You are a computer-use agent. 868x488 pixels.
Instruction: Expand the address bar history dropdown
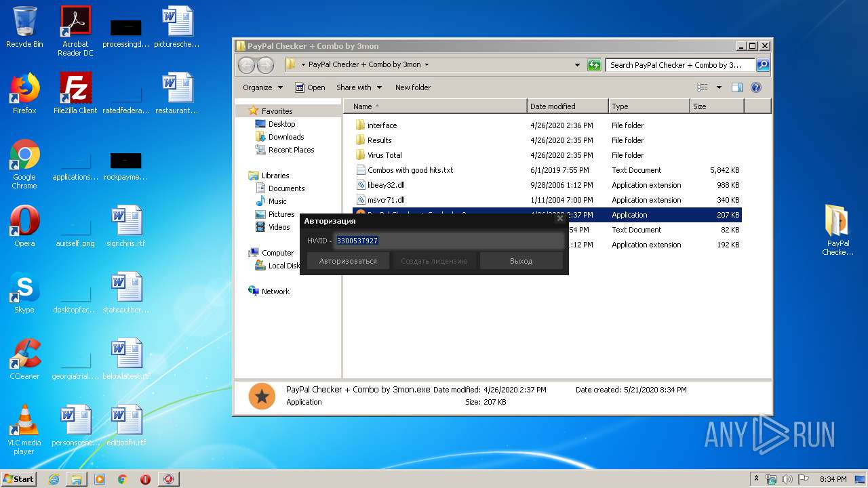pyautogui.click(x=577, y=65)
